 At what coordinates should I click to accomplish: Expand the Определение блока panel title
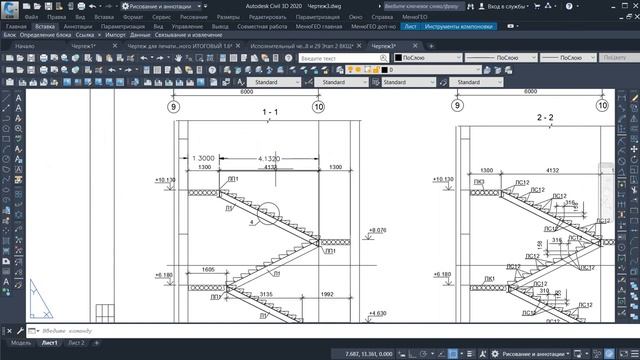tap(45, 35)
